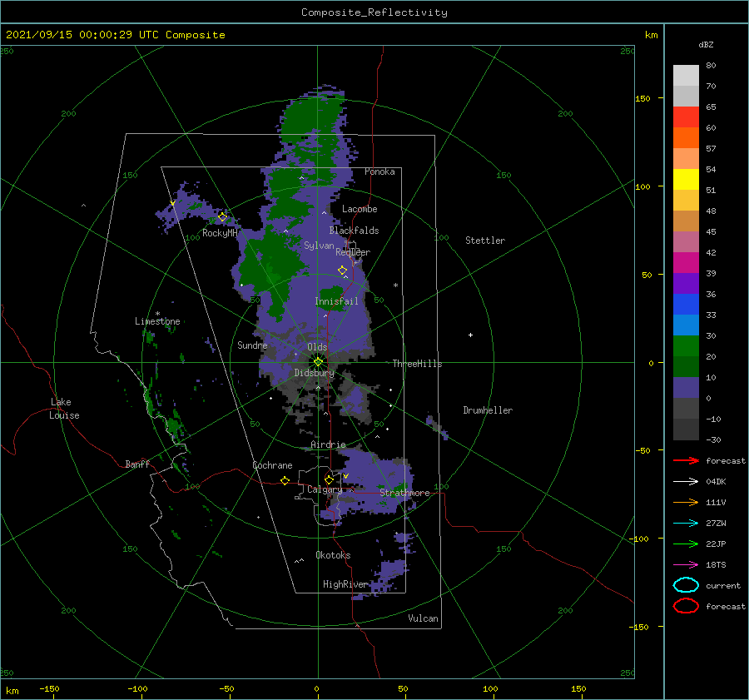Click the Strathmore town label
This screenshot has height=700, width=749.
point(404,493)
